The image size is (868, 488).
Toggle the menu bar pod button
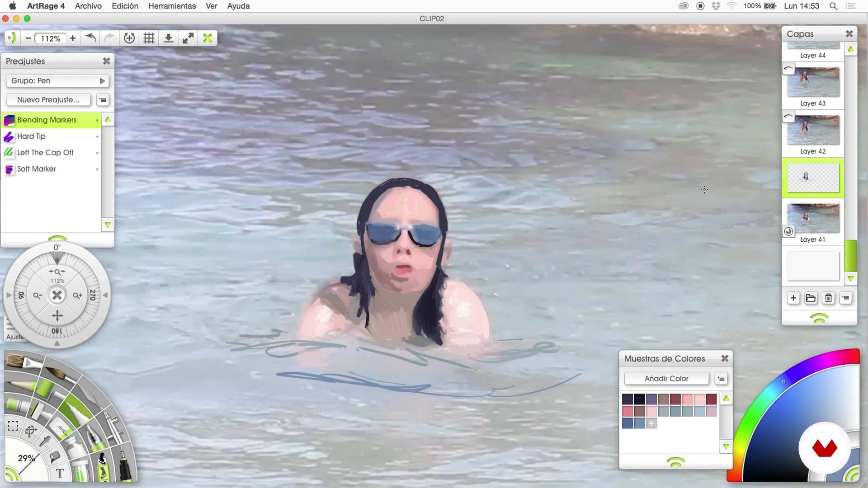pyautogui.click(x=12, y=38)
